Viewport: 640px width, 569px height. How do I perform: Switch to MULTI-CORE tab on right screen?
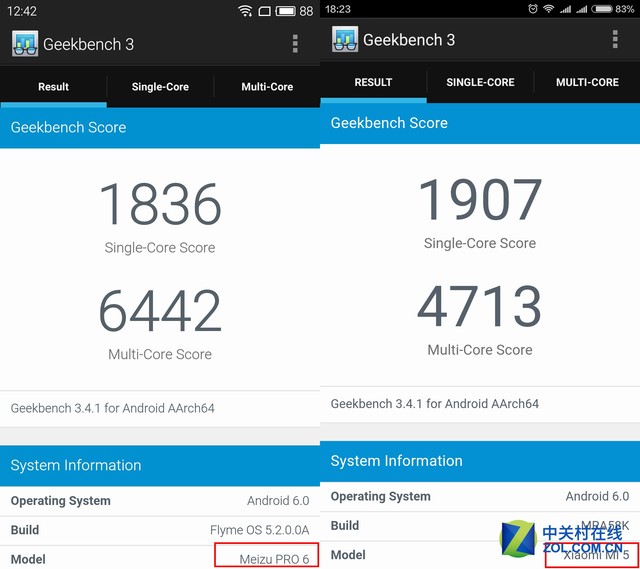click(587, 82)
